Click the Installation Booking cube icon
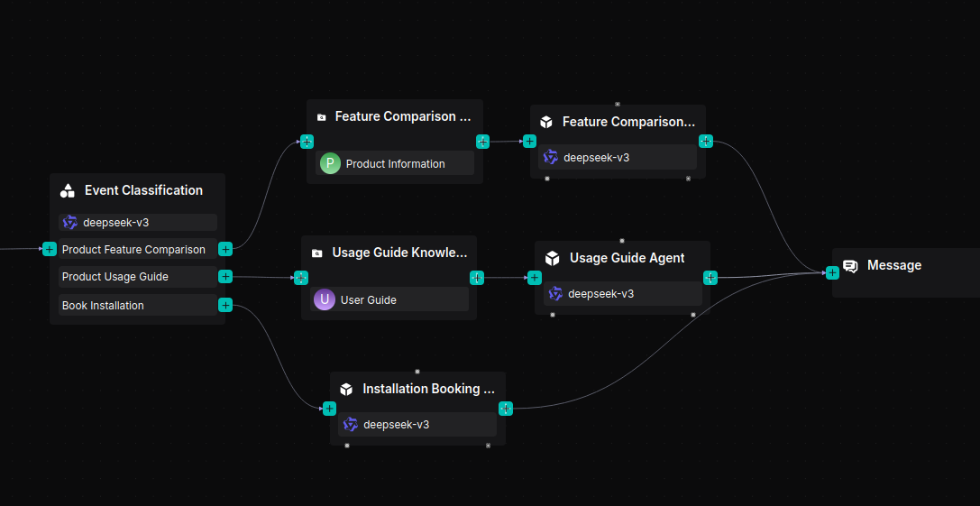Viewport: 980px width, 506px height. click(x=346, y=390)
